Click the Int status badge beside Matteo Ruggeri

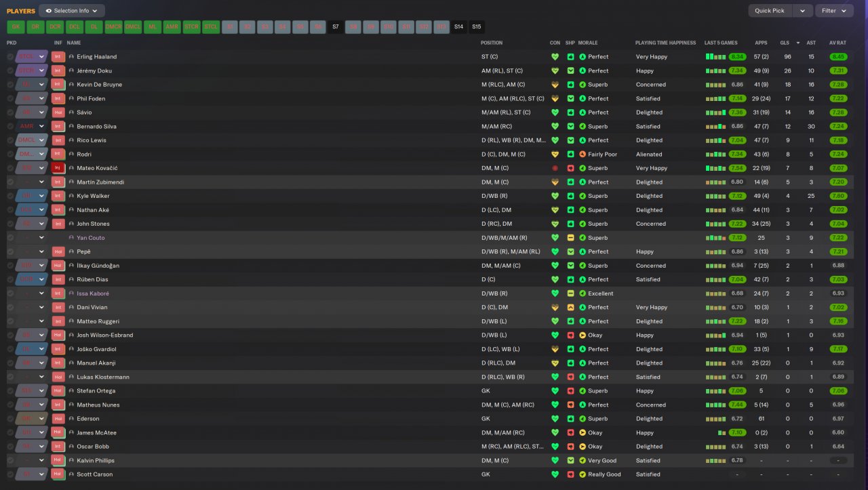[x=58, y=321]
